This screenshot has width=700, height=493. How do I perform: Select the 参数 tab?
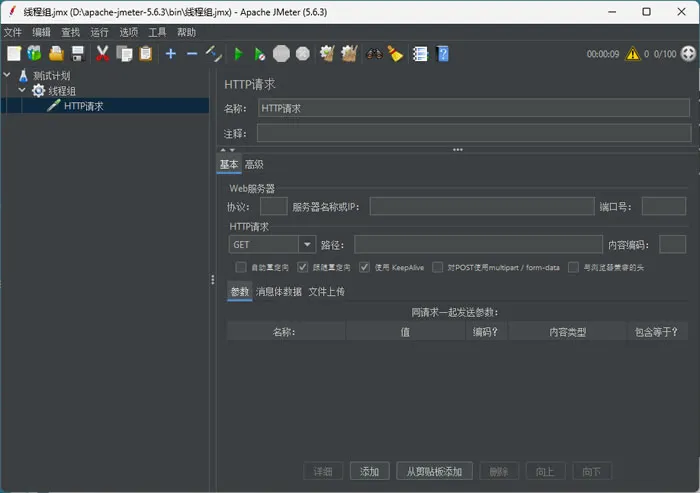pos(240,292)
